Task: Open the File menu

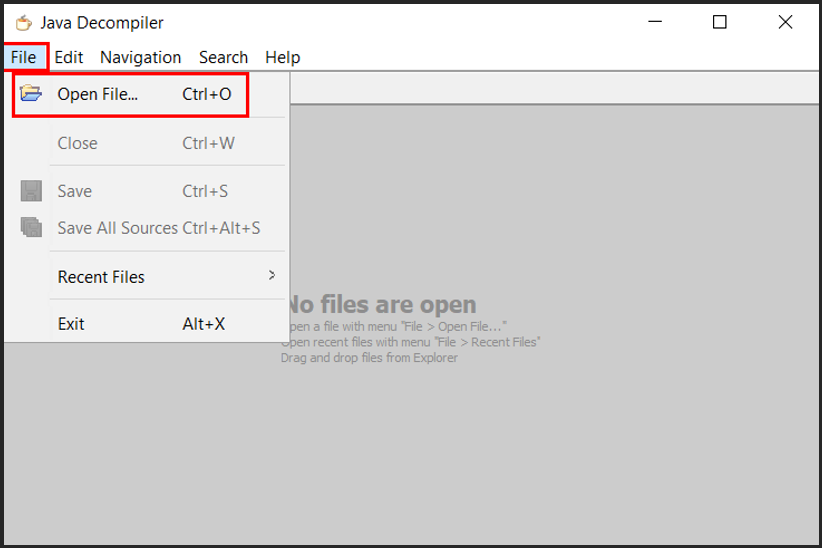Action: point(24,57)
